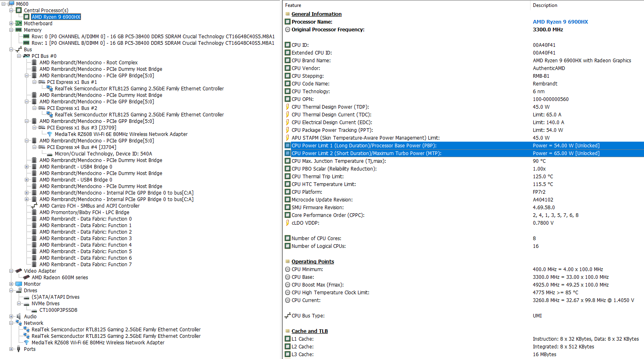644x359 pixels.
Task: Click the Cache and TLB section icon
Action: point(288,331)
